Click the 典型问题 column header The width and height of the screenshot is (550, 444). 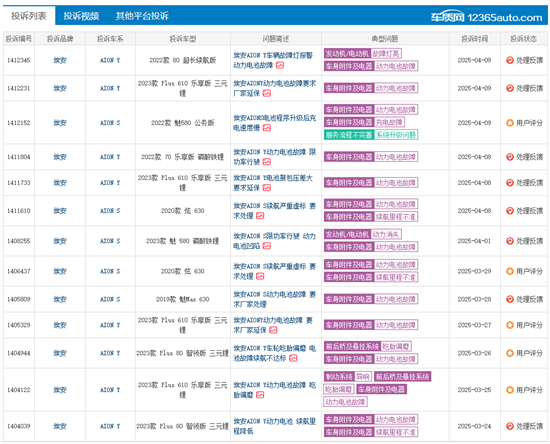tap(385, 39)
